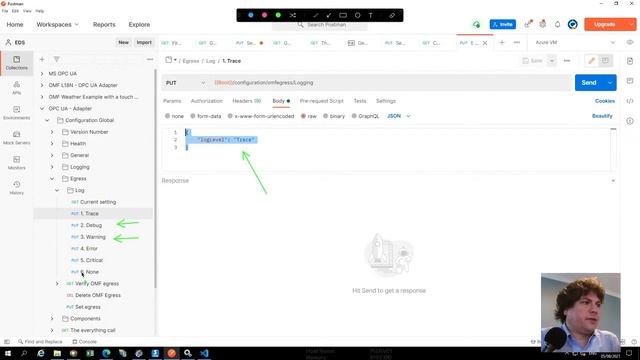
Task: Select the text tool in annotation toolbar
Action: [371, 15]
